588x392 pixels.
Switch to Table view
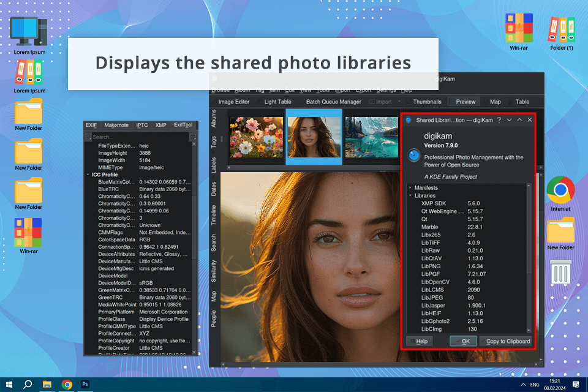tap(519, 102)
